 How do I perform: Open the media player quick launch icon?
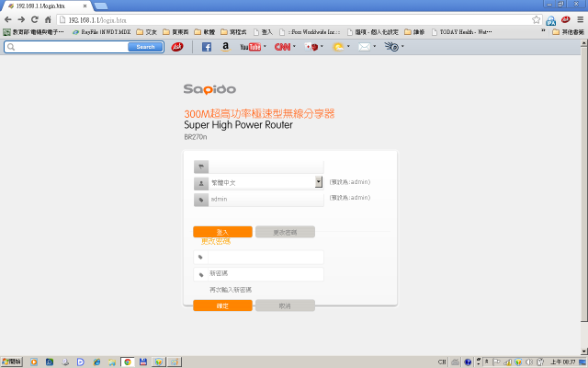(x=34, y=362)
